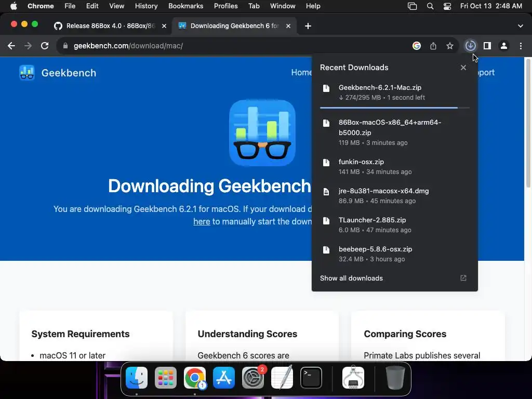The width and height of the screenshot is (532, 399).
Task: Click the large Geekbench app icon
Action: click(262, 133)
